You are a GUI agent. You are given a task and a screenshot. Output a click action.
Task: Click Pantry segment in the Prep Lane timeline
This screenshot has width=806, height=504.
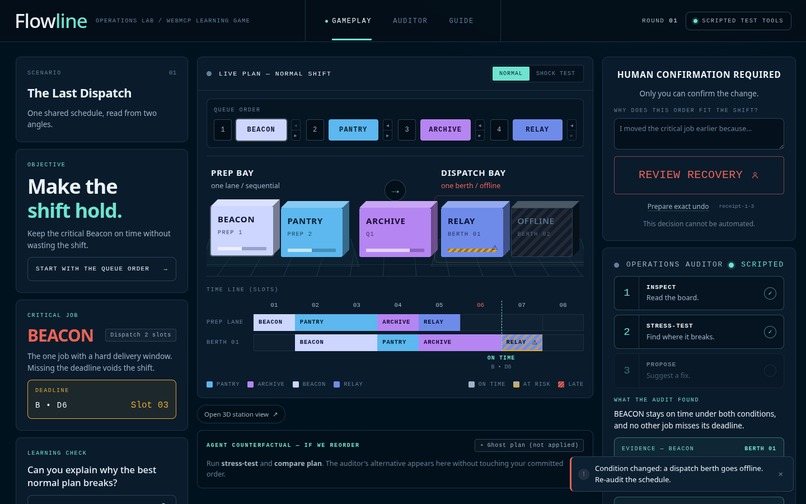coord(336,322)
